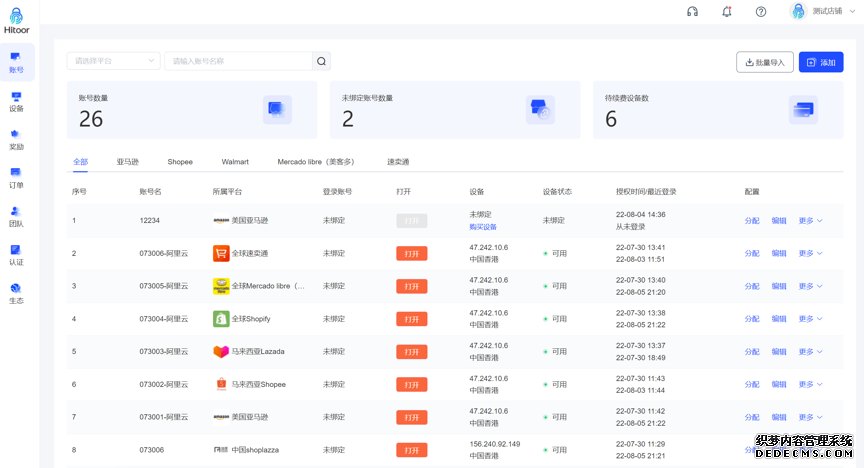Click 打开 for 073005-阿里云
The image size is (864, 468).
click(x=412, y=287)
